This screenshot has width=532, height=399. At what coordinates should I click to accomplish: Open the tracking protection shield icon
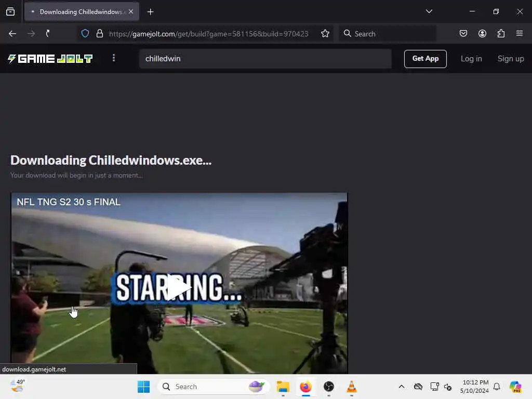point(85,34)
